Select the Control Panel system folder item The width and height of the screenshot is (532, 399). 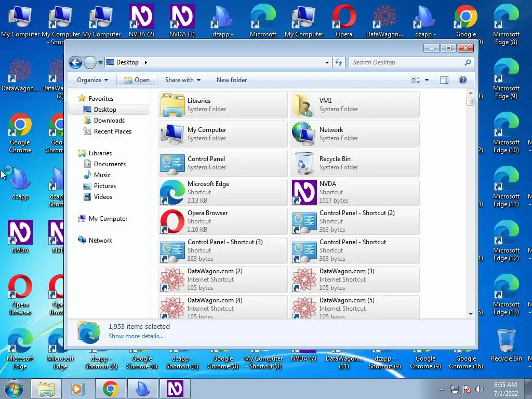[223, 163]
